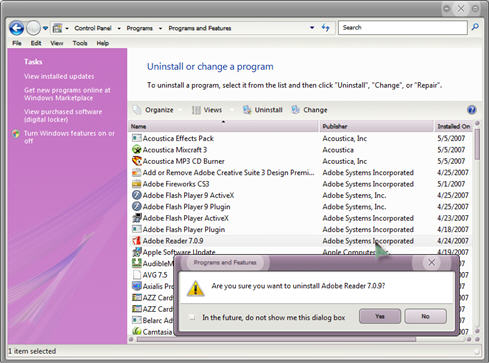489x363 pixels.
Task: Click the vertical scrollbar thumb
Action: pos(477,144)
